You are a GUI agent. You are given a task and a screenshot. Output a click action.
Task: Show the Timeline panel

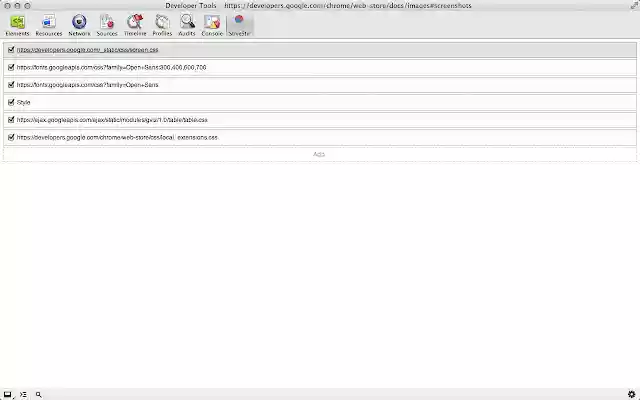(135, 25)
